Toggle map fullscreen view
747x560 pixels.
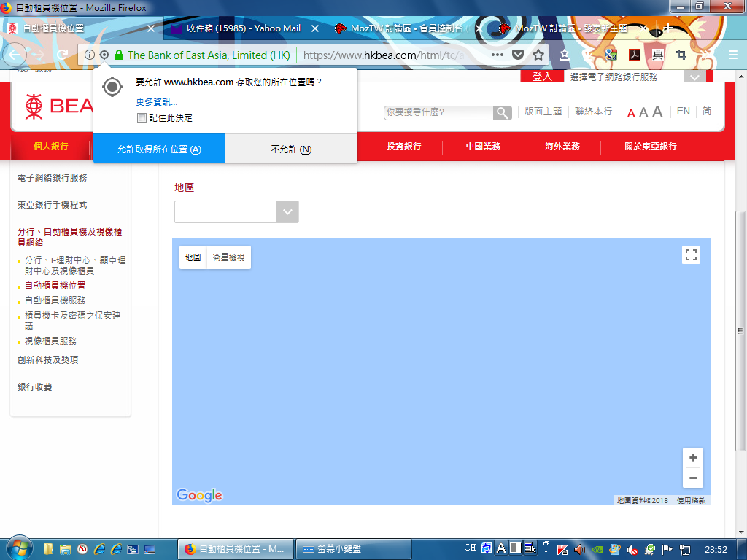(x=691, y=254)
